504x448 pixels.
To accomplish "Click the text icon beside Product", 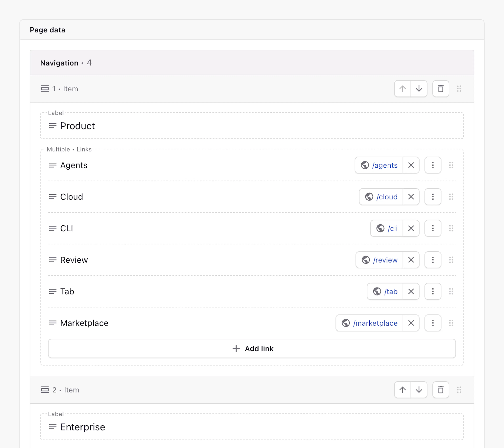I will pos(52,126).
